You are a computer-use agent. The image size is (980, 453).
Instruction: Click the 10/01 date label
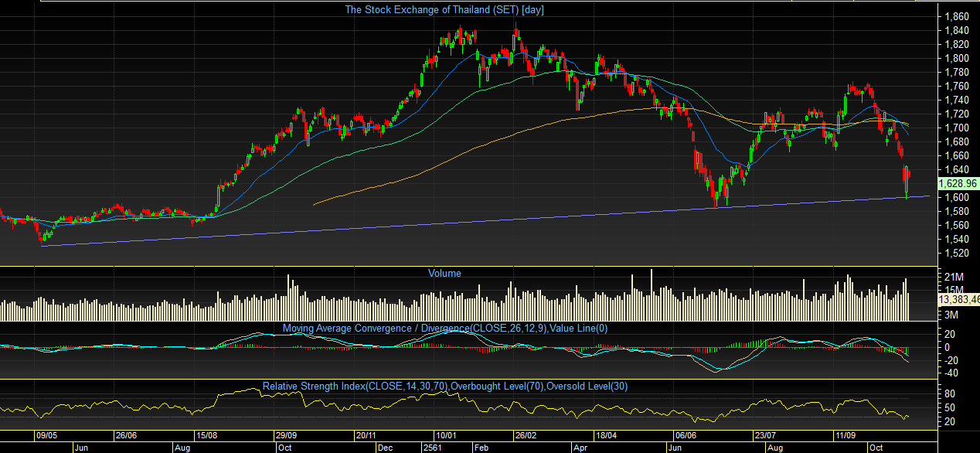[x=446, y=435]
